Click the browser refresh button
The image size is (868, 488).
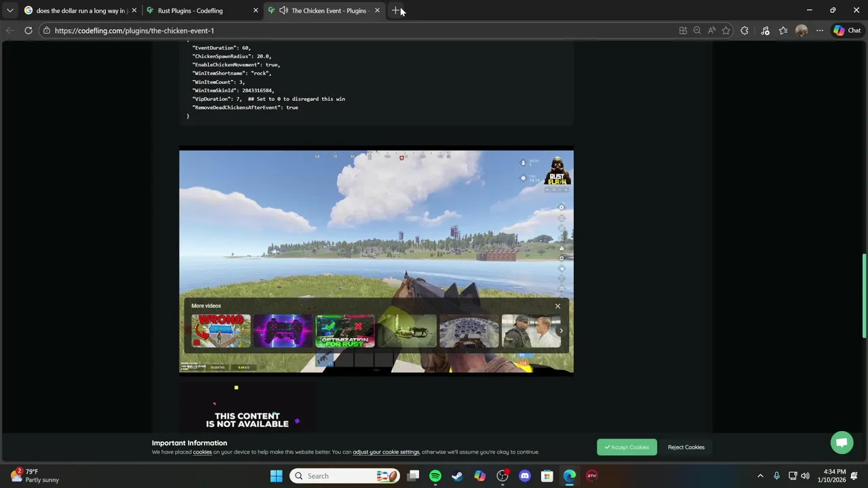click(x=28, y=30)
